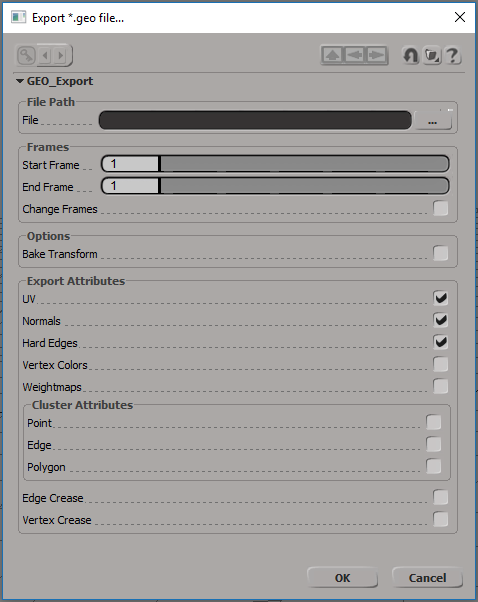This screenshot has height=602, width=478.
Task: Open the preset load/save icon
Action: [x=432, y=56]
